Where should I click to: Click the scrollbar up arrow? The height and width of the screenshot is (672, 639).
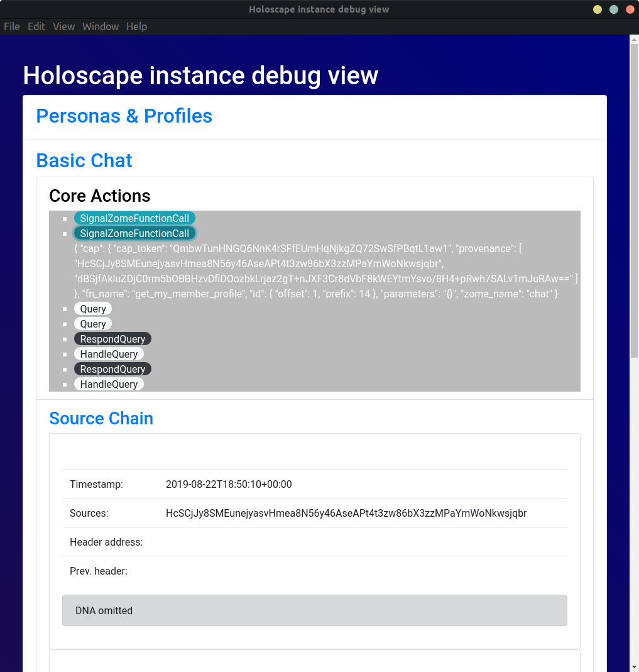(635, 39)
